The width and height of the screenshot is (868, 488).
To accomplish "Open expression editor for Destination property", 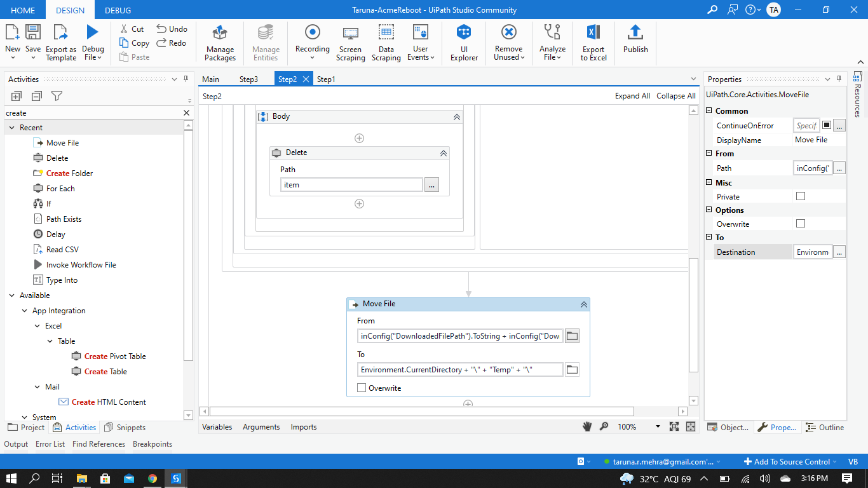I will click(839, 252).
